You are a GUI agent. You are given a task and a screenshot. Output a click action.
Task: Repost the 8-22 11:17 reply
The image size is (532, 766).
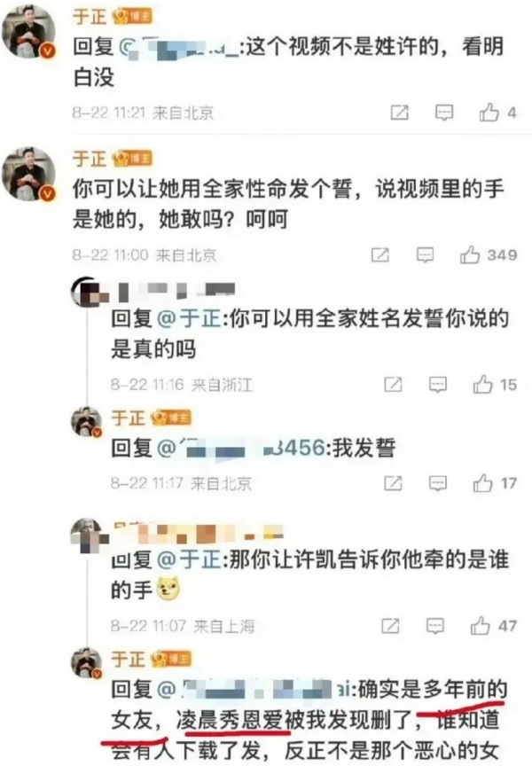tap(394, 483)
